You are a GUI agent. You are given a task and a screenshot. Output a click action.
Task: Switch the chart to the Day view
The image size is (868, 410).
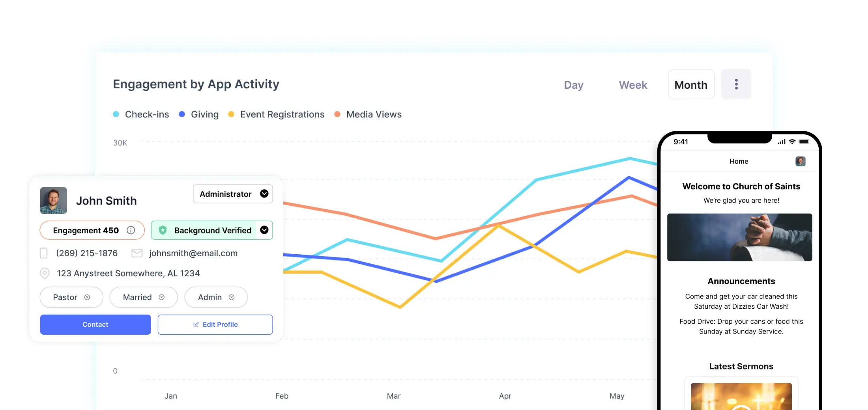coord(573,85)
